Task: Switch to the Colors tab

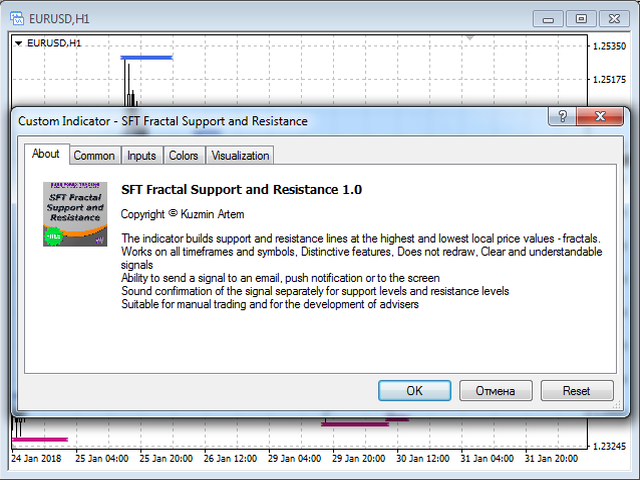Action: pos(184,156)
